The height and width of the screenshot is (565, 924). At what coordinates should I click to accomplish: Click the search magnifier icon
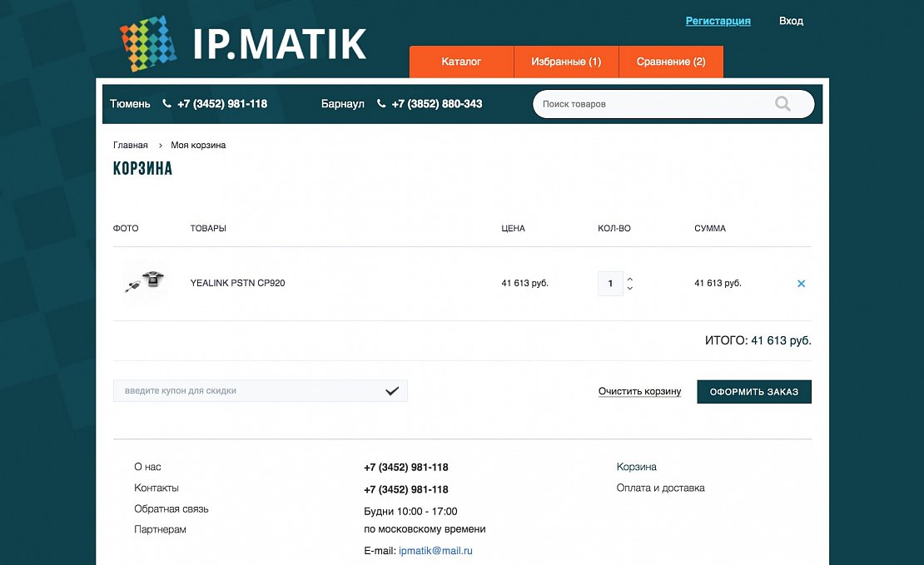pos(782,104)
